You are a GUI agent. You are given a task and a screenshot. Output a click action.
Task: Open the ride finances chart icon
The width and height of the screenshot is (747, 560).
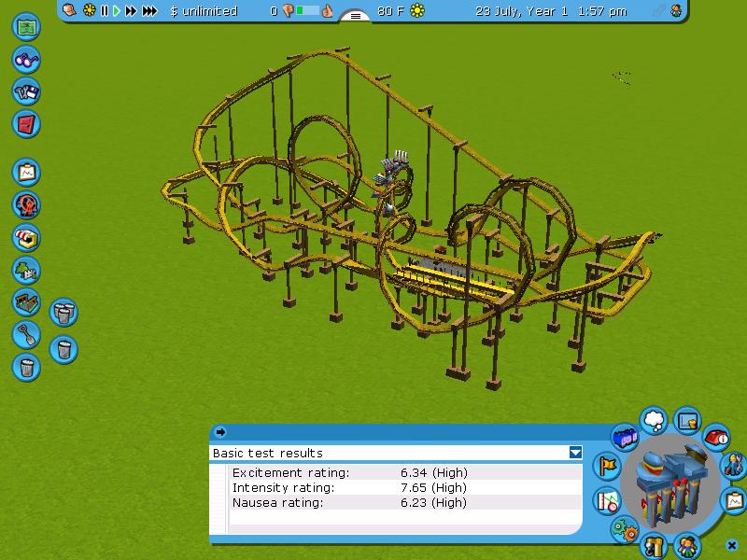coord(688,420)
